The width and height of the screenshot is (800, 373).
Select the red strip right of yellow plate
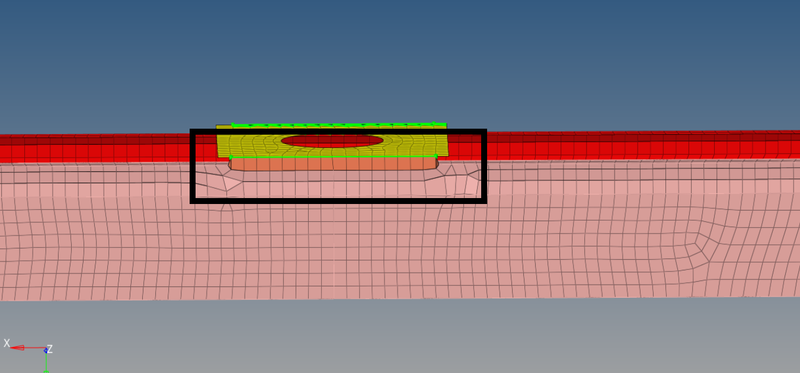[x=643, y=145]
